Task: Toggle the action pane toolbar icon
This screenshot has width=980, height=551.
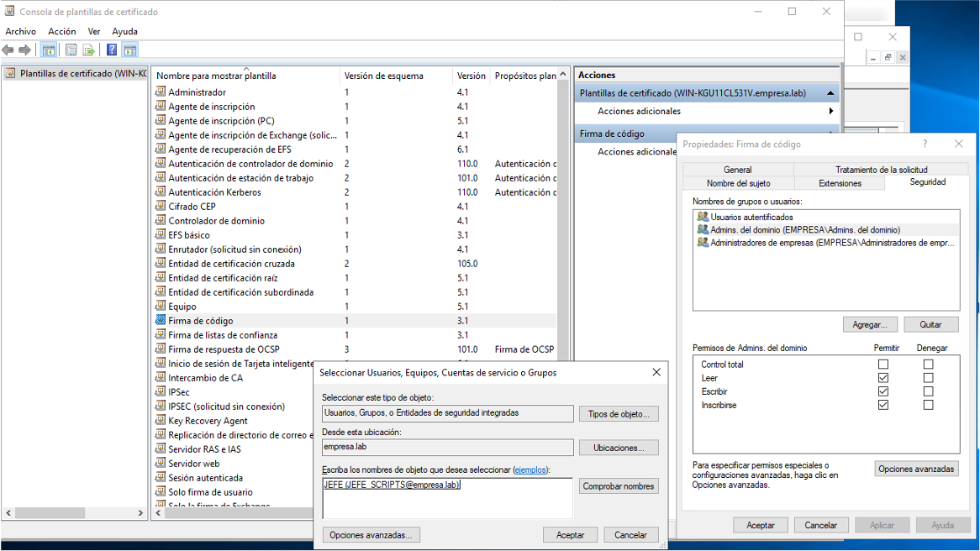Action: pos(129,50)
